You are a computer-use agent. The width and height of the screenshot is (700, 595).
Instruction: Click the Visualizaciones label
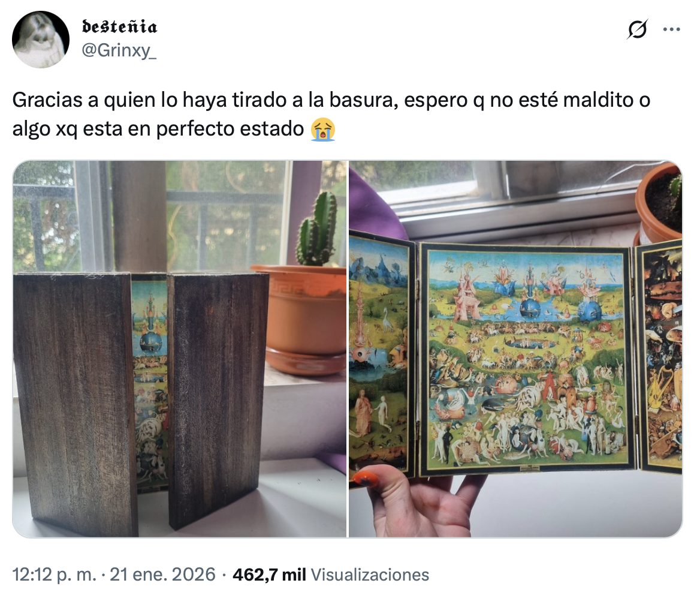click(370, 575)
